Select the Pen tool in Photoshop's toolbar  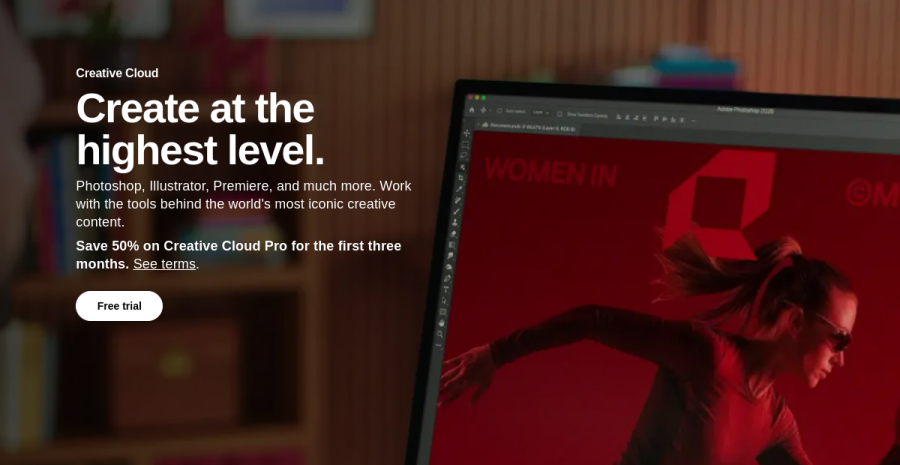click(x=447, y=278)
